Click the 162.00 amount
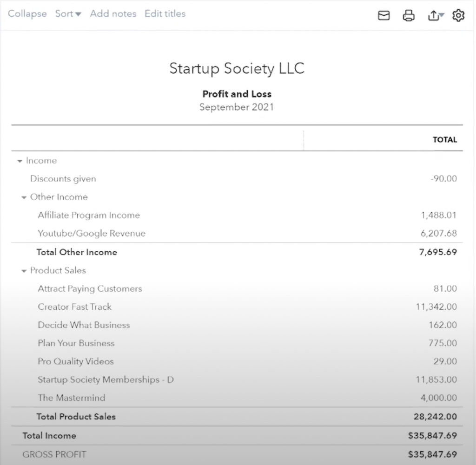 443,325
